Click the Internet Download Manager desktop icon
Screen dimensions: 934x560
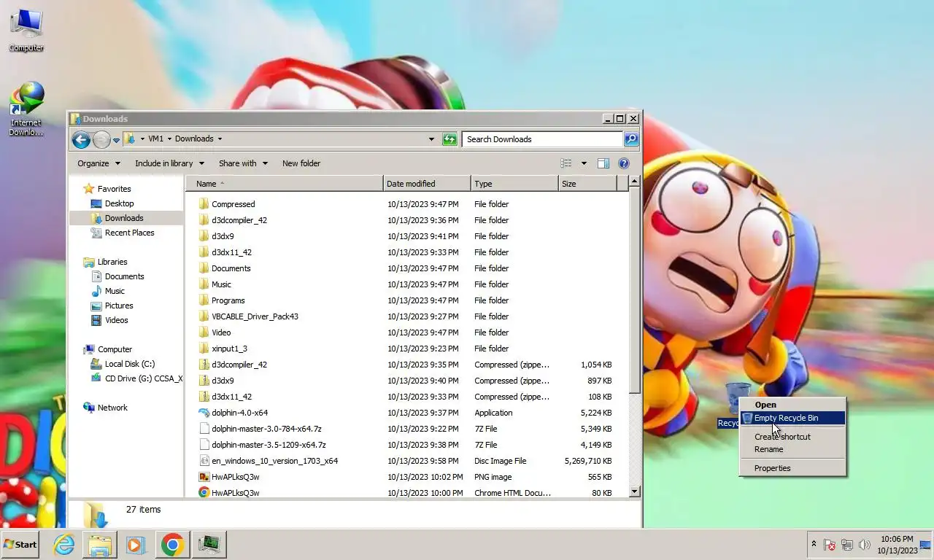pyautogui.click(x=26, y=109)
